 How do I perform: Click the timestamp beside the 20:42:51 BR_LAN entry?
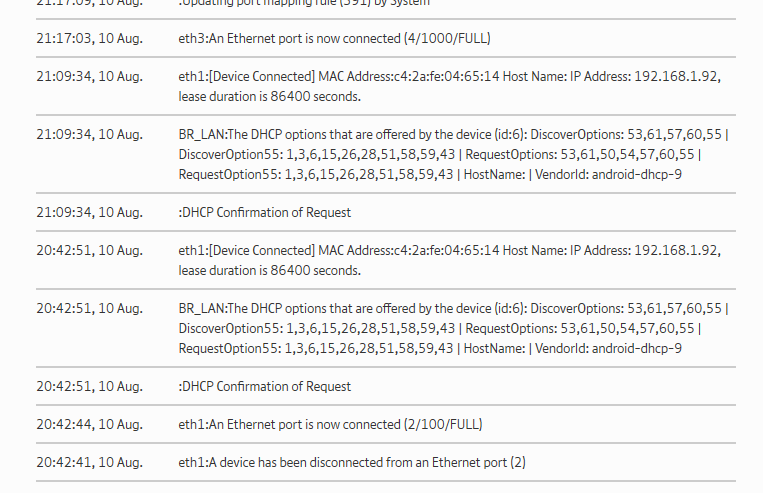coord(89,309)
